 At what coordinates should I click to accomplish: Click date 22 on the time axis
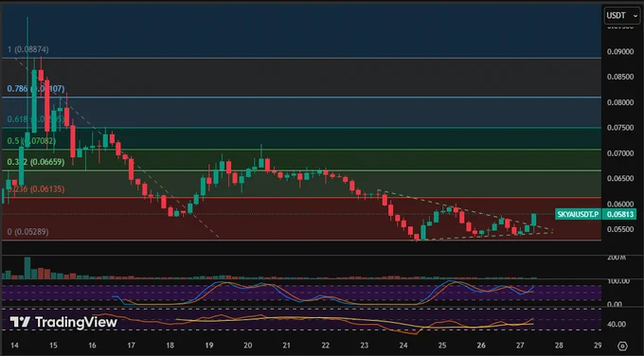[x=326, y=346]
